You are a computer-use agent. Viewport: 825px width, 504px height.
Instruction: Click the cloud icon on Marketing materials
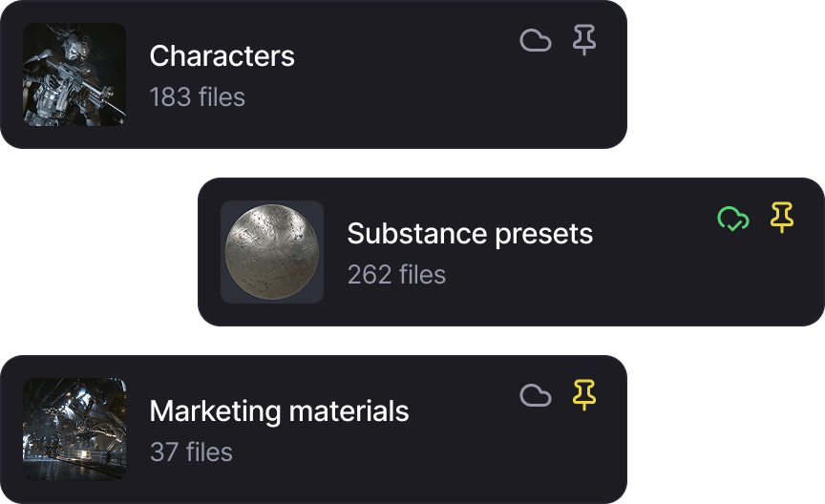click(535, 395)
